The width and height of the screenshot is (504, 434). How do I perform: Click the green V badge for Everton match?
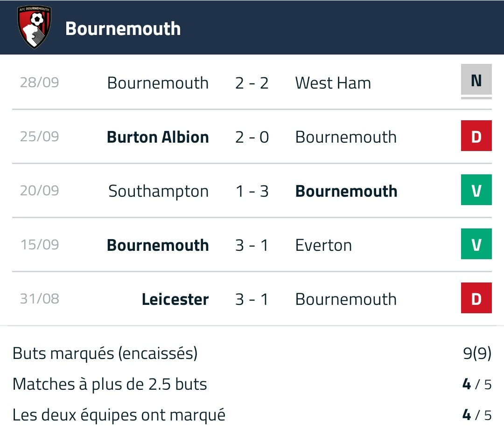click(x=476, y=244)
